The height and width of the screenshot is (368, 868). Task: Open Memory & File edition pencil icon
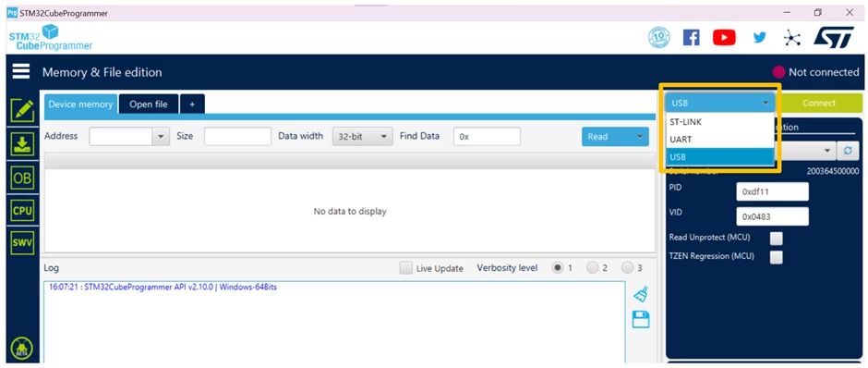click(22, 110)
